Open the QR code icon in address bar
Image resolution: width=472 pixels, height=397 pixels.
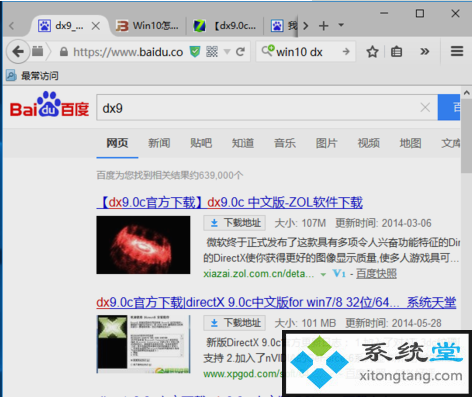[x=212, y=52]
